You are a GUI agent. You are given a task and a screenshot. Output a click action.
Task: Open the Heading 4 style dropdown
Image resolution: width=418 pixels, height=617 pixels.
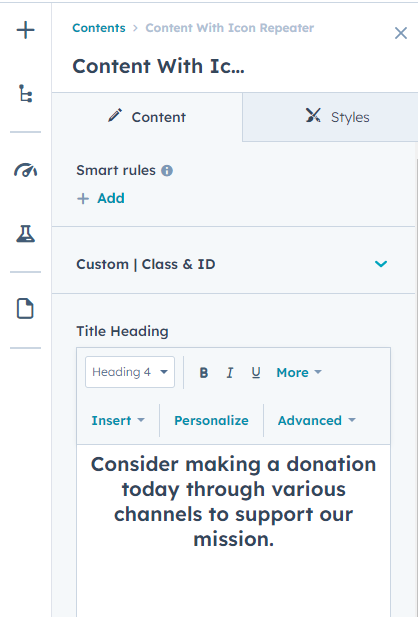pos(130,372)
